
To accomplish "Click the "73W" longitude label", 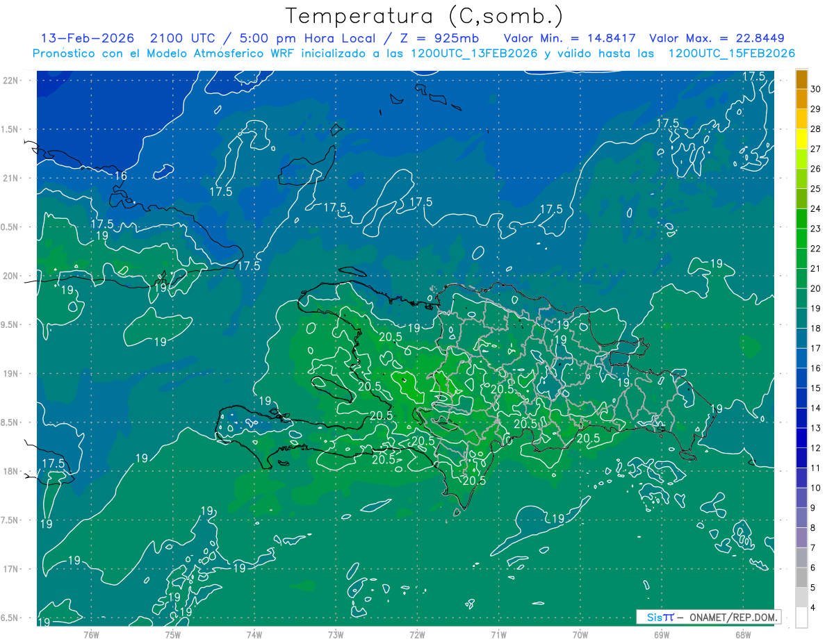I will pyautogui.click(x=336, y=634).
